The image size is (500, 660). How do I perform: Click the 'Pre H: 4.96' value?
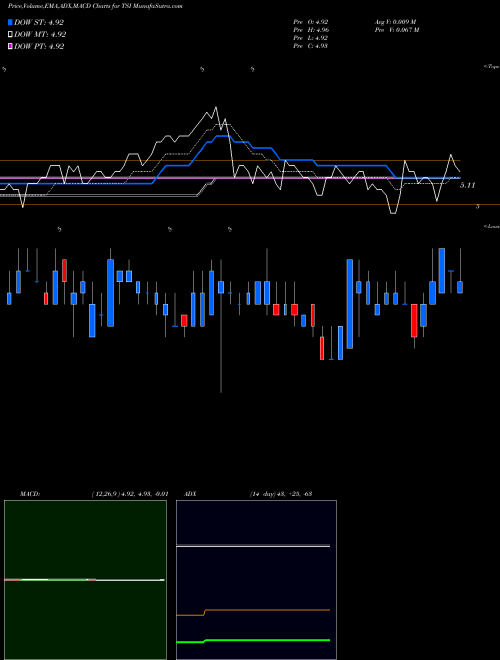click(311, 30)
